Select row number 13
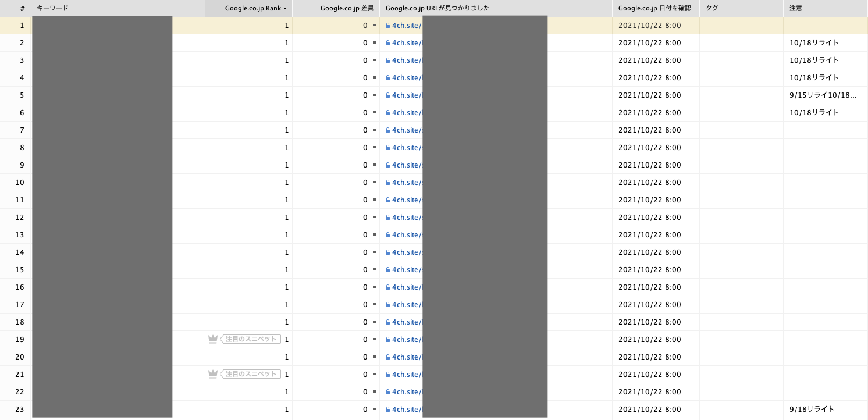Screen dimensions: 868x420 tap(20, 235)
